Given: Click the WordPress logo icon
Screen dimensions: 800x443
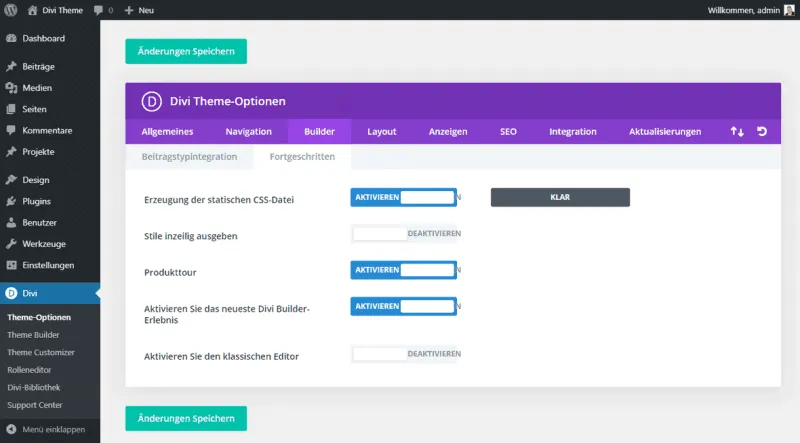Looking at the screenshot, I should click(11, 10).
